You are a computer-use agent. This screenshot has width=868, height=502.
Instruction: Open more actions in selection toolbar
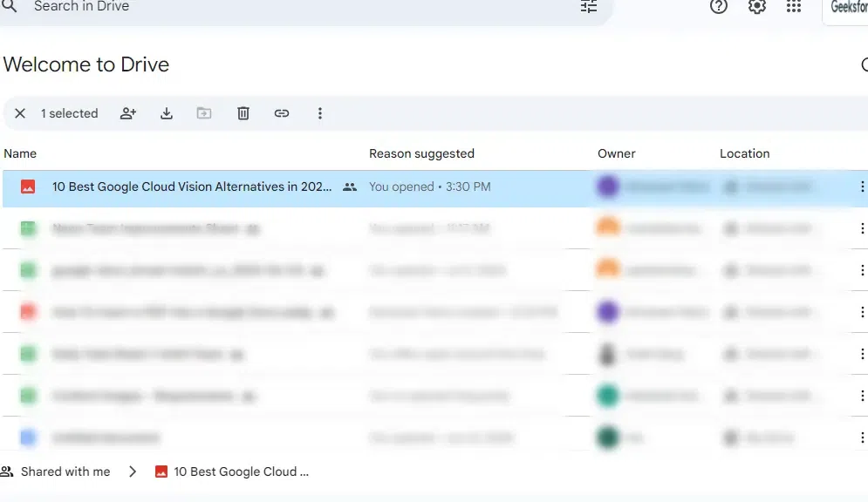tap(319, 113)
